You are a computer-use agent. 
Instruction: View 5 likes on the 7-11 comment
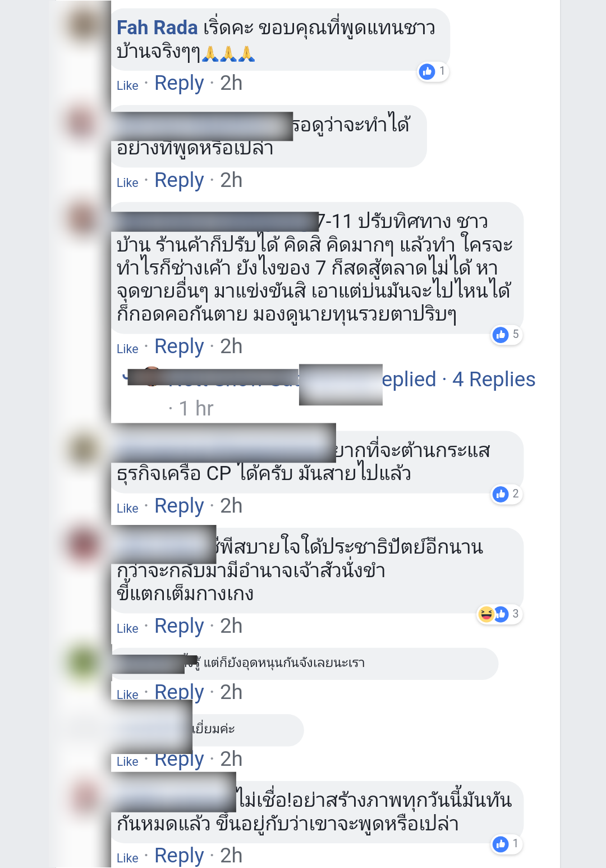coord(507,335)
